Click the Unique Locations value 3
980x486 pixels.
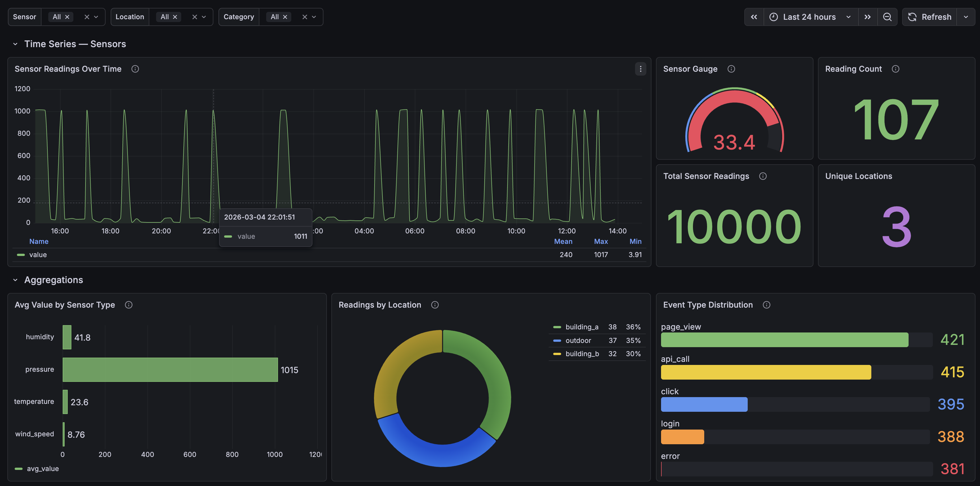point(897,227)
